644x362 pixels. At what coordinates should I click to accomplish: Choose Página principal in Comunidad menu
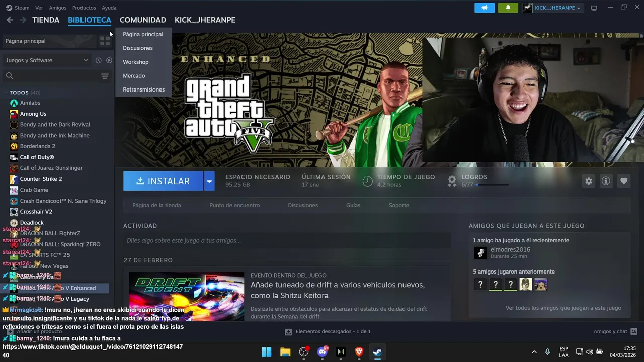[143, 34]
